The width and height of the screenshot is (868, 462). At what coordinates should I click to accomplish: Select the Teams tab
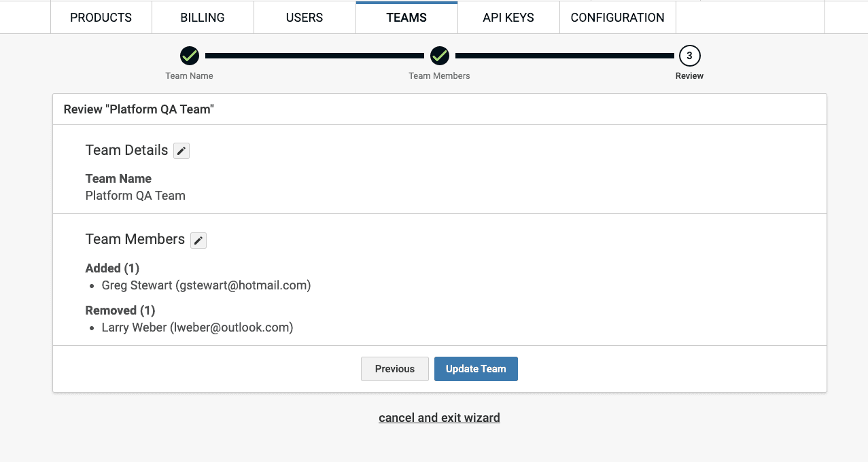coord(406,18)
